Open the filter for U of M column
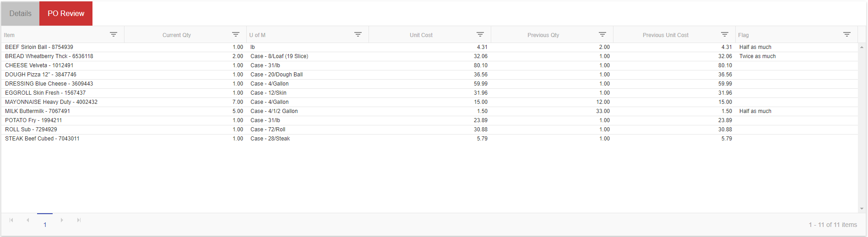Screen dimensions: 868x237 [x=358, y=35]
